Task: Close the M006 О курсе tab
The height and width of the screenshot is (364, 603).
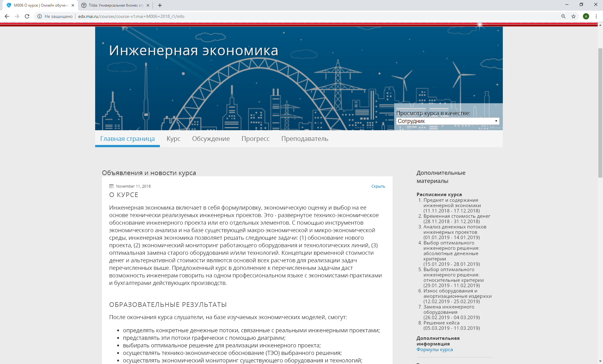Action: (x=73, y=5)
